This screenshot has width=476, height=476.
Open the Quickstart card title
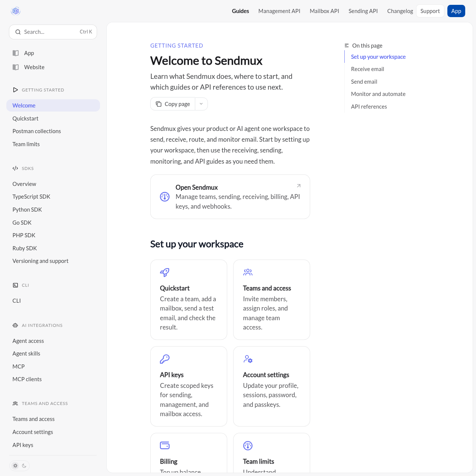[175, 288]
